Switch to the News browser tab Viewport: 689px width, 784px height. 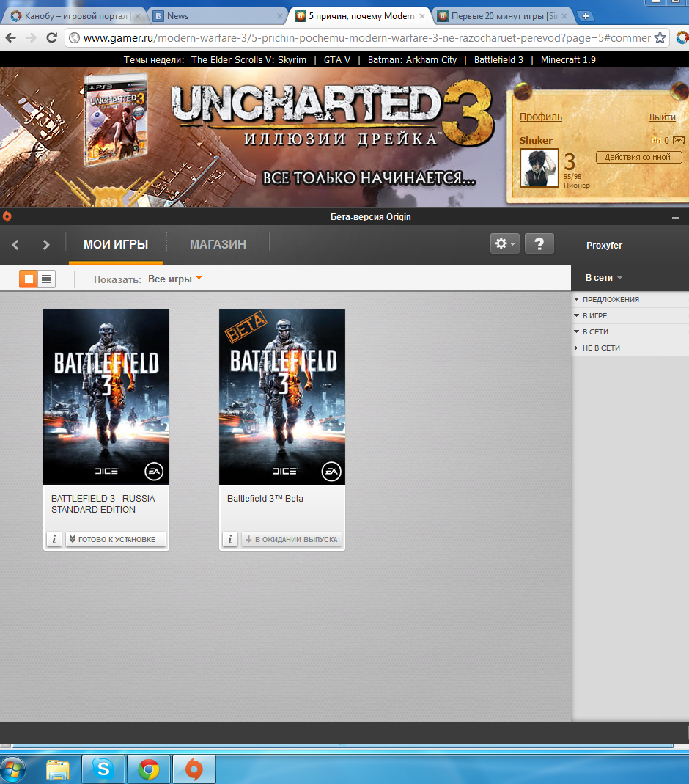tap(218, 16)
